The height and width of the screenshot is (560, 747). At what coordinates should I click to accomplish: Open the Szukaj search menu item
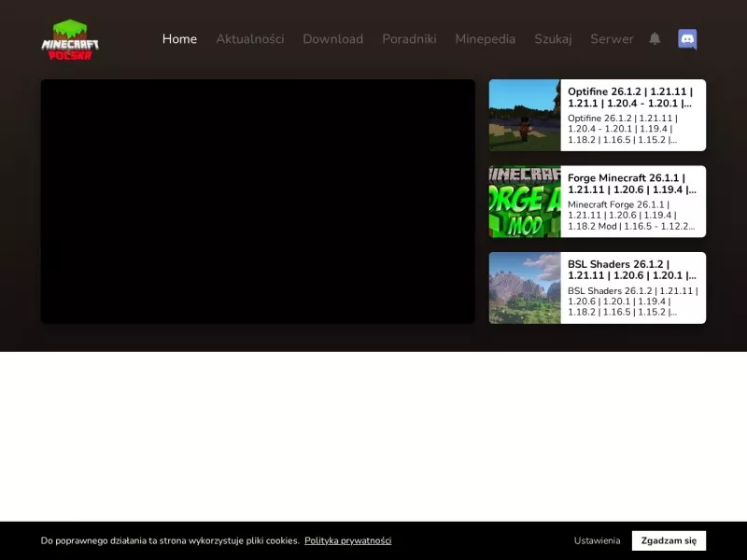[x=553, y=39]
